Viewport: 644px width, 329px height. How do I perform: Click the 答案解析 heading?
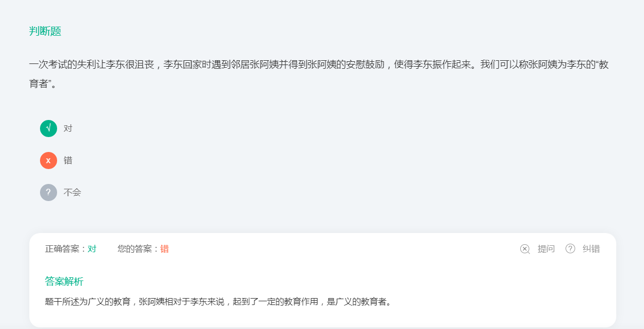click(x=64, y=282)
